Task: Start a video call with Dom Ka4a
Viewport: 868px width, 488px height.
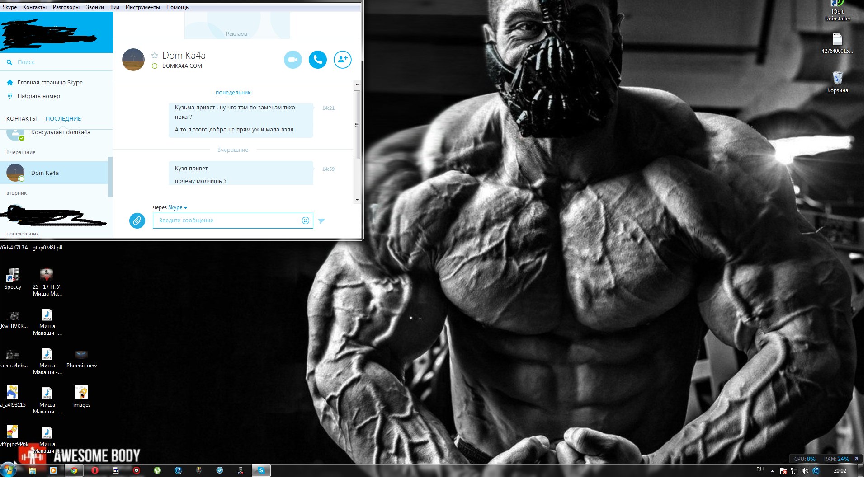Action: point(292,60)
